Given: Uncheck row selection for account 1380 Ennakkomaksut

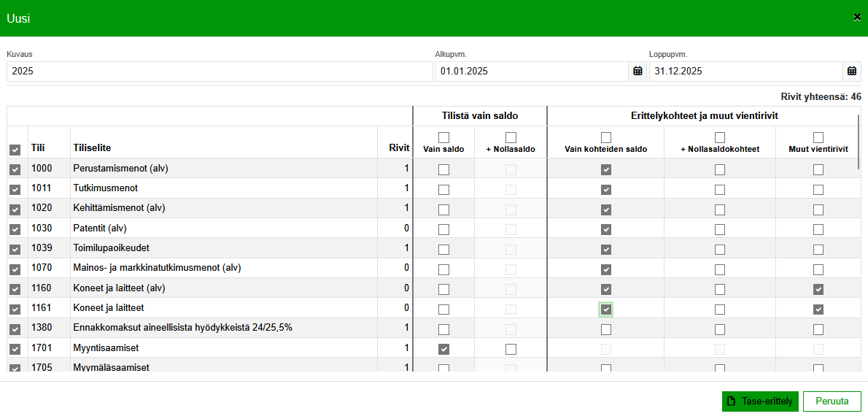Looking at the screenshot, I should [x=15, y=329].
